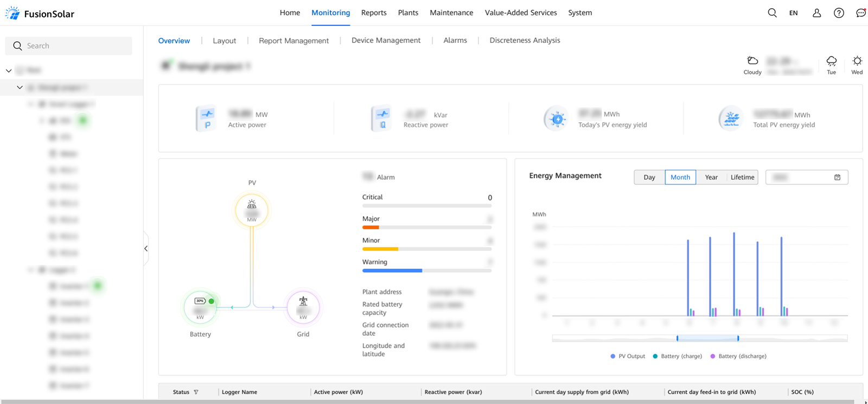Click right handle of chart range slider
The image size is (868, 404).
coord(738,338)
